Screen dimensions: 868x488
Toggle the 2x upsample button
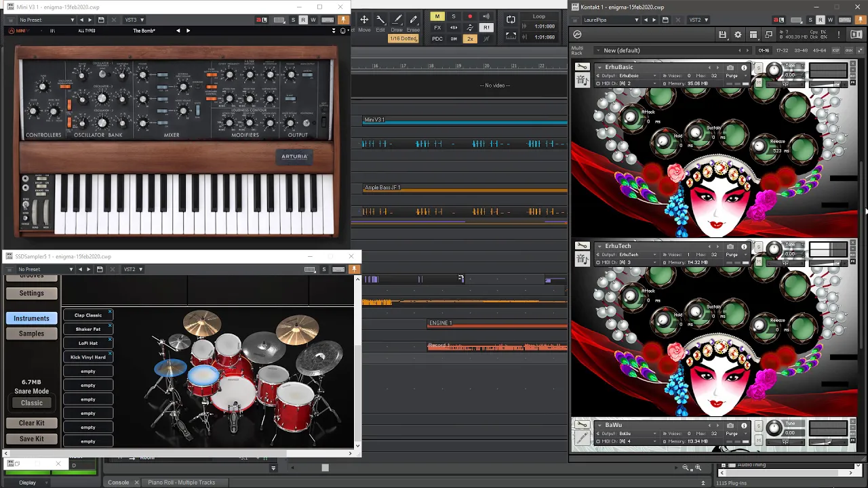tap(470, 39)
